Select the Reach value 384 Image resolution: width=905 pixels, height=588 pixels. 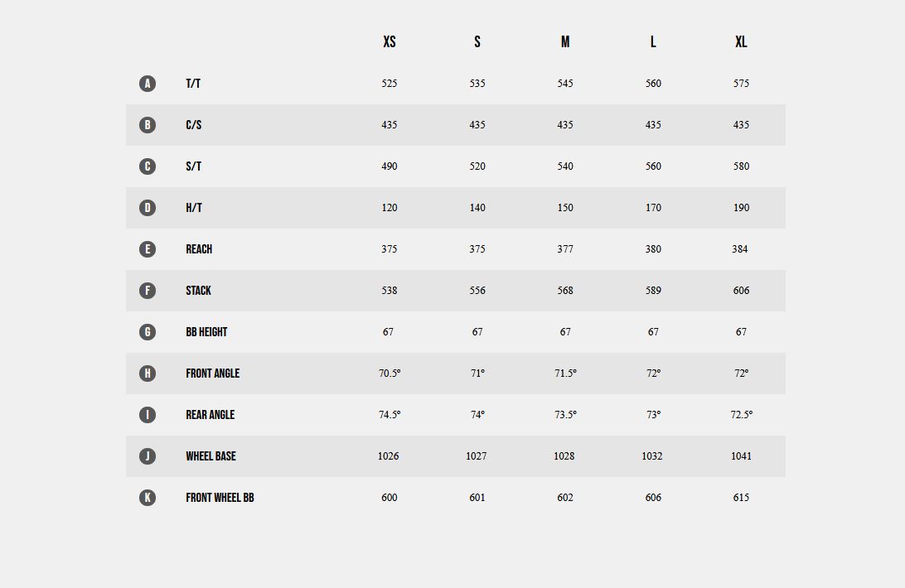coord(740,248)
